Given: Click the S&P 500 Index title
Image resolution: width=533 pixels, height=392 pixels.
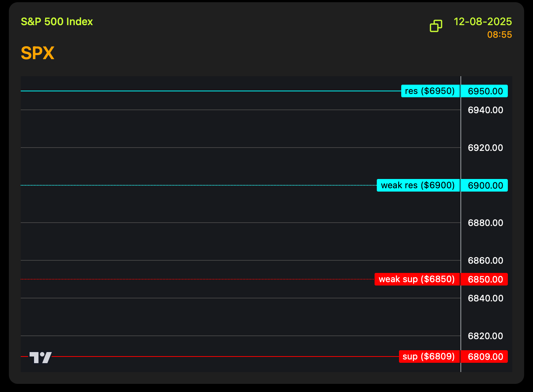Looking at the screenshot, I should coord(57,22).
